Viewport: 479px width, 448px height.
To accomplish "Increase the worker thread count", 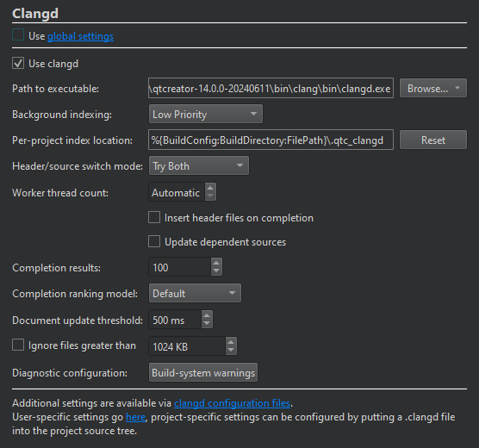I will click(x=210, y=188).
